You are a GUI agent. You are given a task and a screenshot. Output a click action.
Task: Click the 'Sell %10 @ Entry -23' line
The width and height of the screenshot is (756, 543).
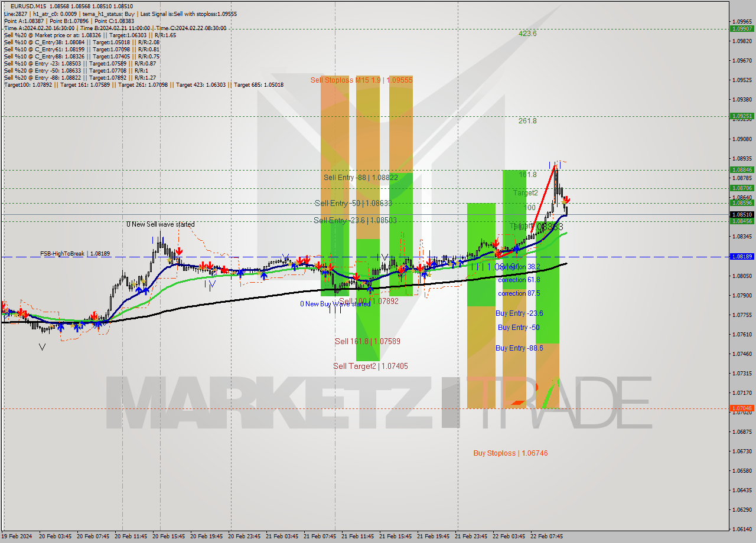(80, 63)
